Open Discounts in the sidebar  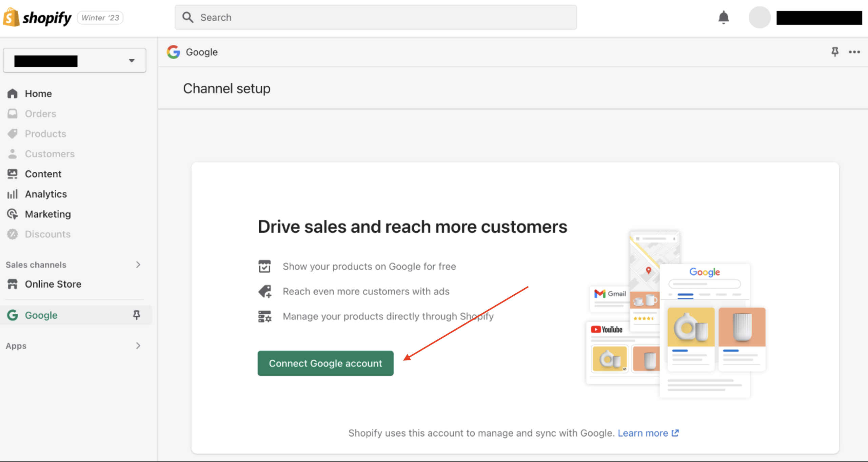click(x=47, y=234)
